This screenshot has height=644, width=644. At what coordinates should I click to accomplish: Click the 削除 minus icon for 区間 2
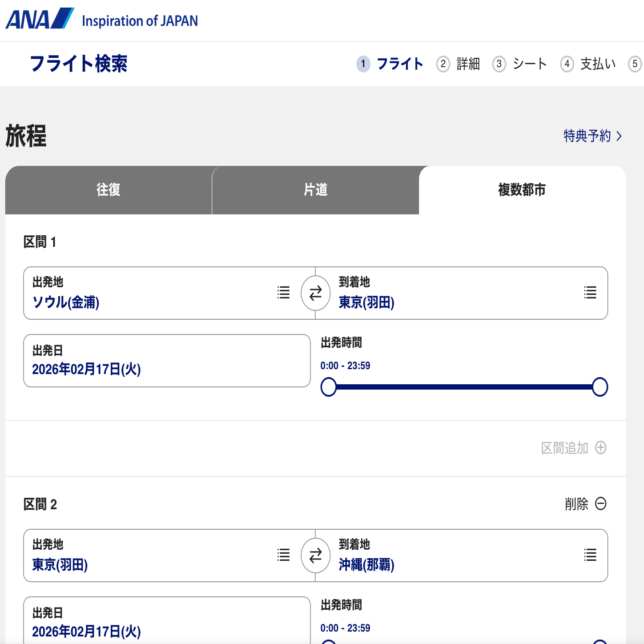(x=601, y=504)
